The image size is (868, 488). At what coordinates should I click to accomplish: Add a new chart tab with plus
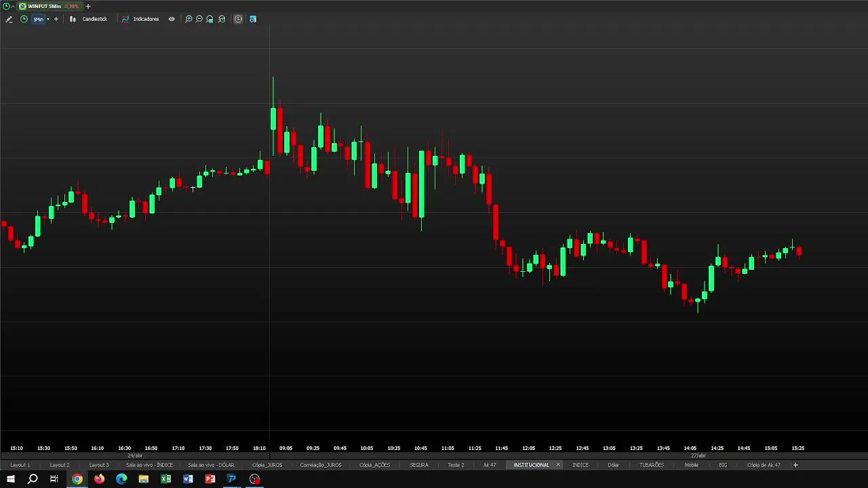[87, 6]
